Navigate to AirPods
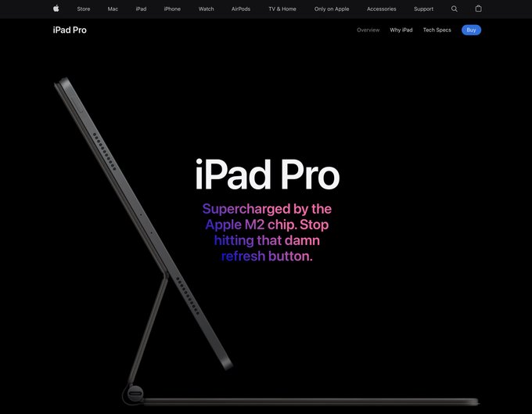The image size is (532, 414). coord(241,9)
